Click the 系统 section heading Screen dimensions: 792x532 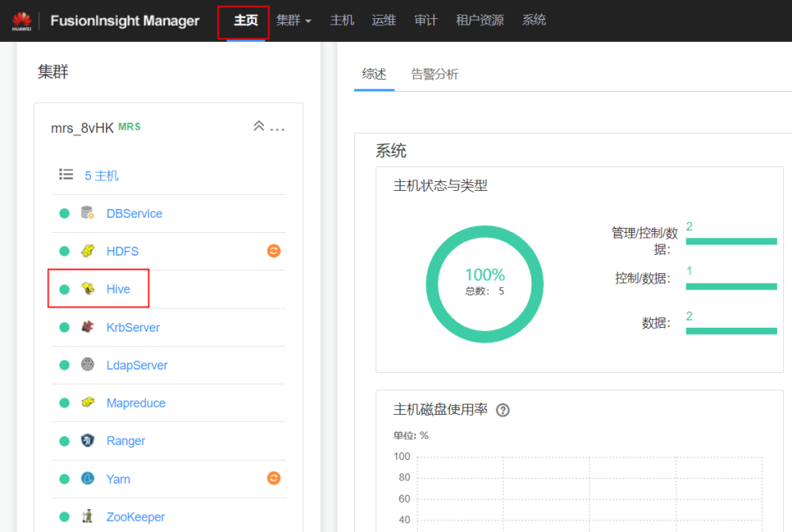point(391,151)
